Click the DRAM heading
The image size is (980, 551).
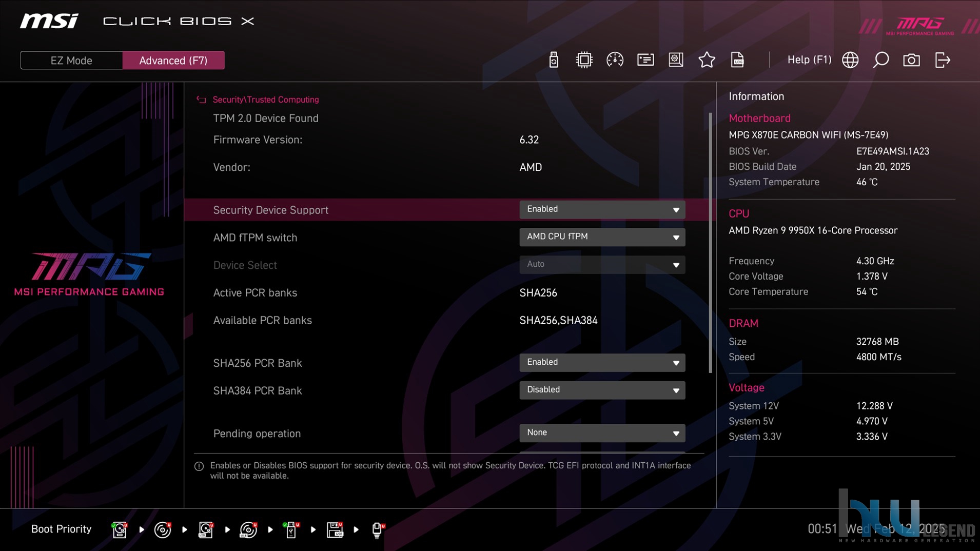[743, 324]
